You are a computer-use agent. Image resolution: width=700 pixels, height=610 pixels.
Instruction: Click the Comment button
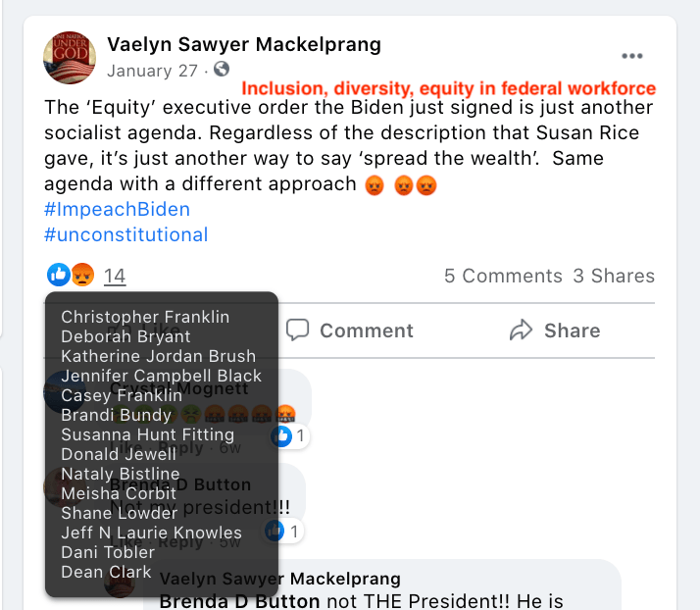pos(350,330)
